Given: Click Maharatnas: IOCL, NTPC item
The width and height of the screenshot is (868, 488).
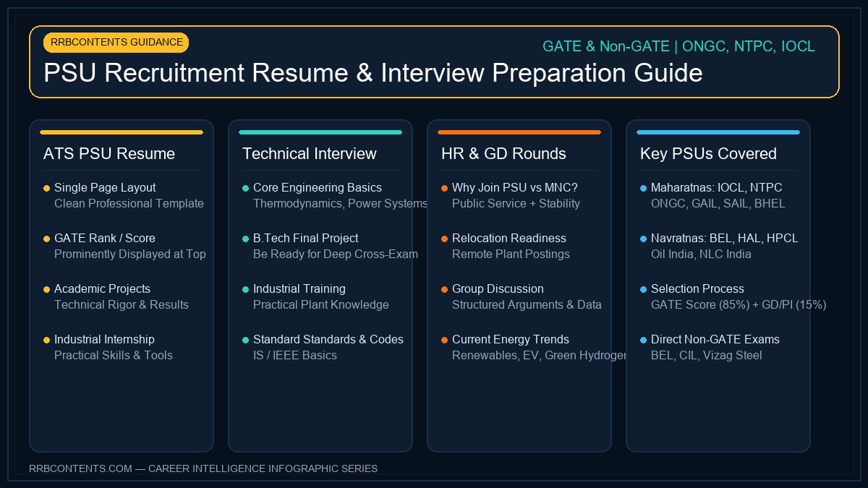Looking at the screenshot, I should coord(716,188).
